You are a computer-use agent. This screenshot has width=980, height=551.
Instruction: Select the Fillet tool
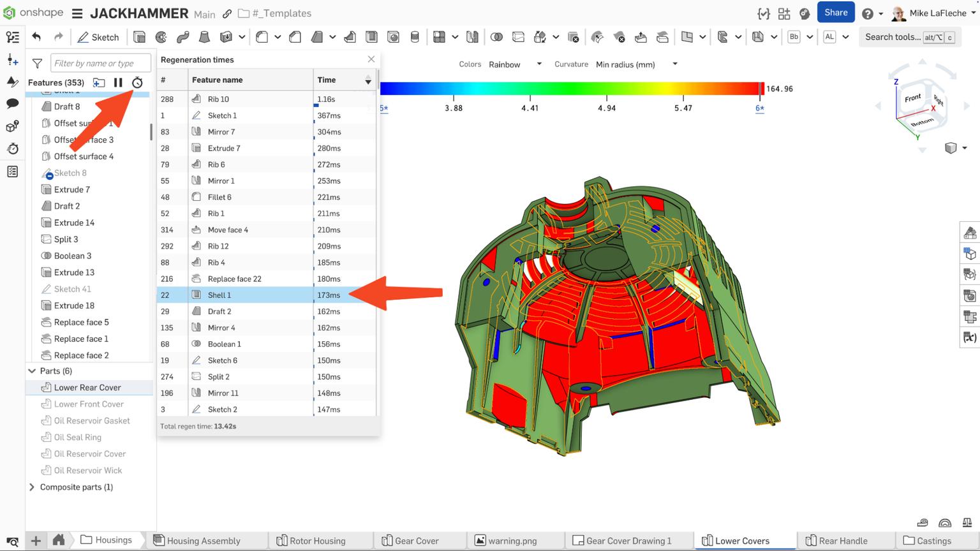(x=262, y=37)
